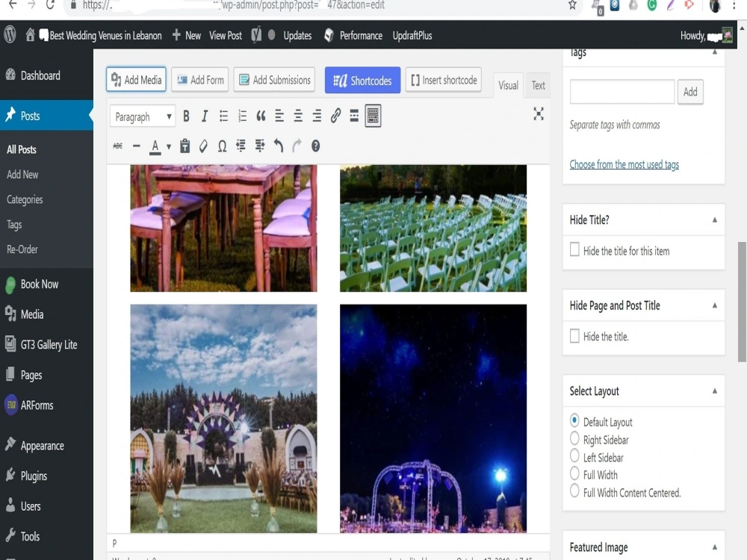
Task: Collapse the Featured Image panel
Action: (715, 547)
